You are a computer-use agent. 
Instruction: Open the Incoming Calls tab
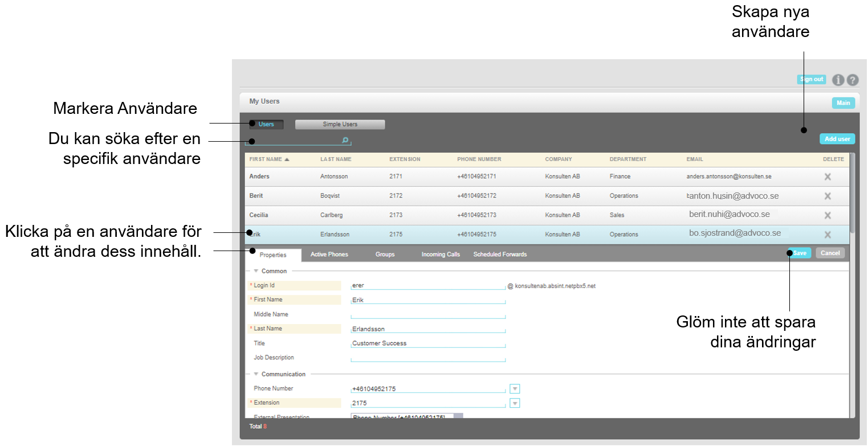(441, 255)
